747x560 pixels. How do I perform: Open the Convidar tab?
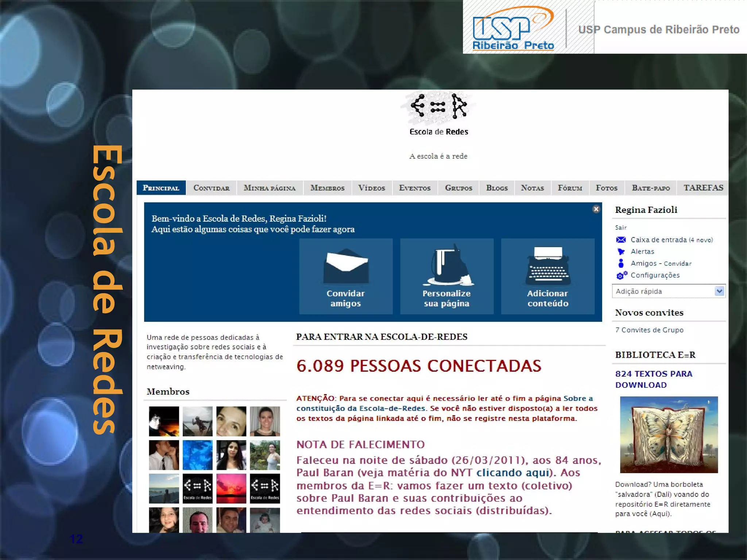point(211,188)
